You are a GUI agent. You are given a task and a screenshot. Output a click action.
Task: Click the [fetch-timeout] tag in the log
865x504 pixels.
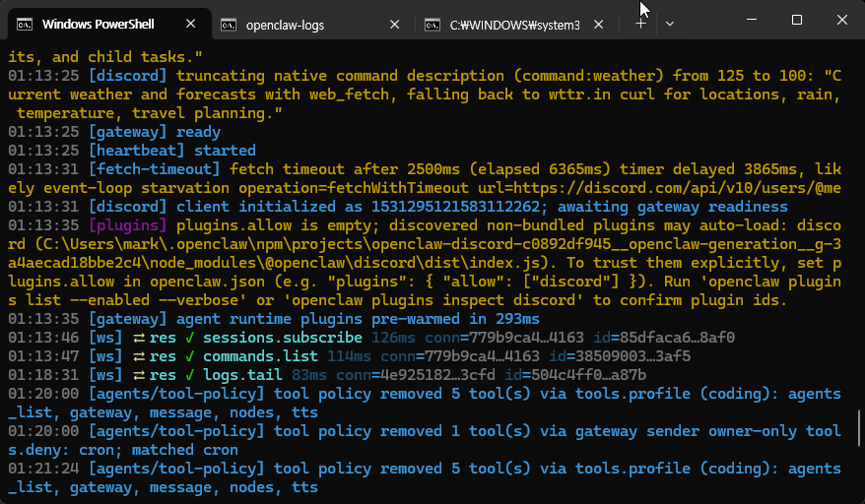pyautogui.click(x=154, y=169)
